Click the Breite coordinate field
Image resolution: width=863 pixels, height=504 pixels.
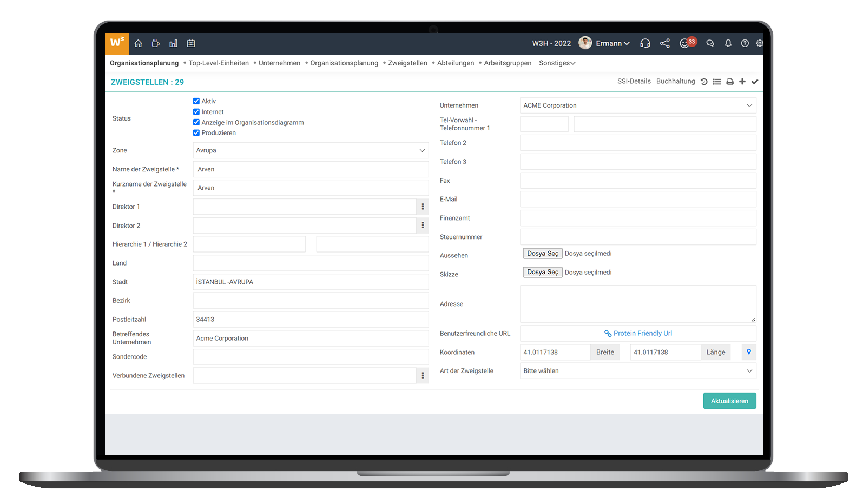click(555, 352)
